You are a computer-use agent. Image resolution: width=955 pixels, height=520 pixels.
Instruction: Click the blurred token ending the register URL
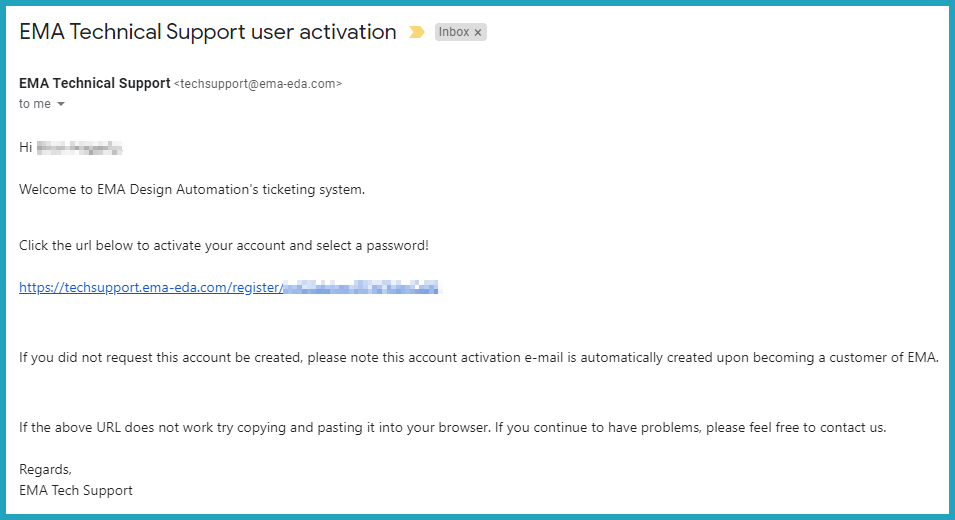(360, 288)
